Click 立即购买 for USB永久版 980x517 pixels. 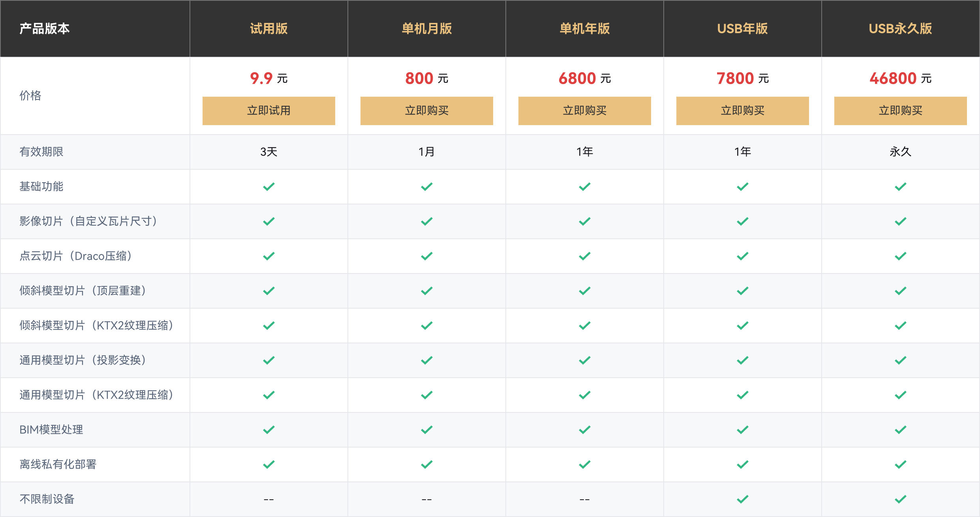coord(900,111)
